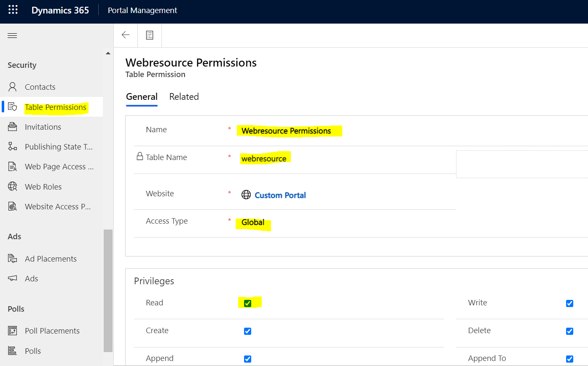
Task: Uncheck the Read privilege checkbox
Action: (247, 302)
